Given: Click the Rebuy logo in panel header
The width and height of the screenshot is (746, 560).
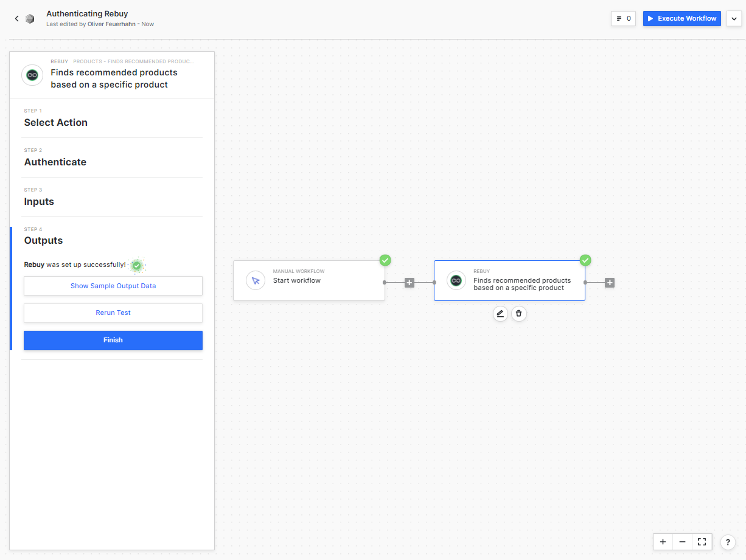Looking at the screenshot, I should click(x=32, y=75).
